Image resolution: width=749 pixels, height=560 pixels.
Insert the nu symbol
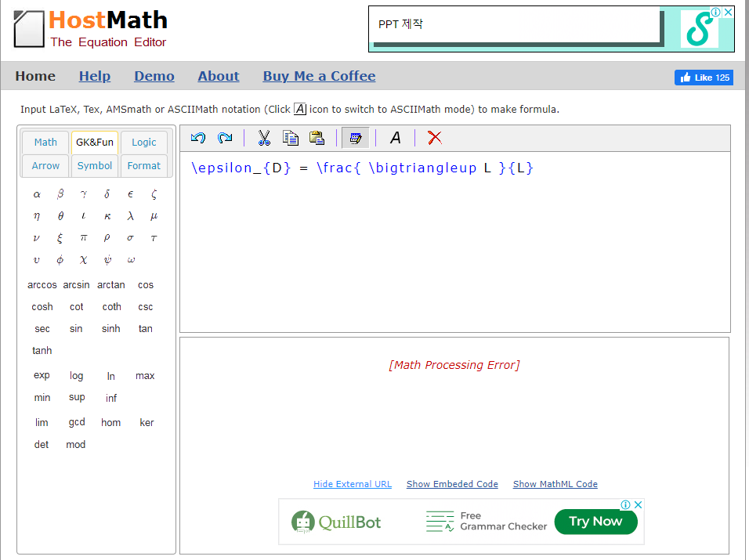(x=36, y=238)
